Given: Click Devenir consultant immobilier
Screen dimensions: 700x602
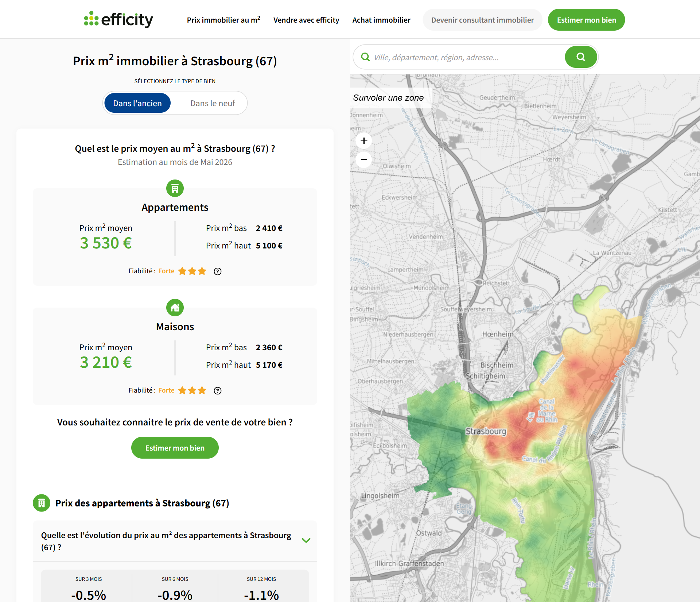Looking at the screenshot, I should click(482, 20).
